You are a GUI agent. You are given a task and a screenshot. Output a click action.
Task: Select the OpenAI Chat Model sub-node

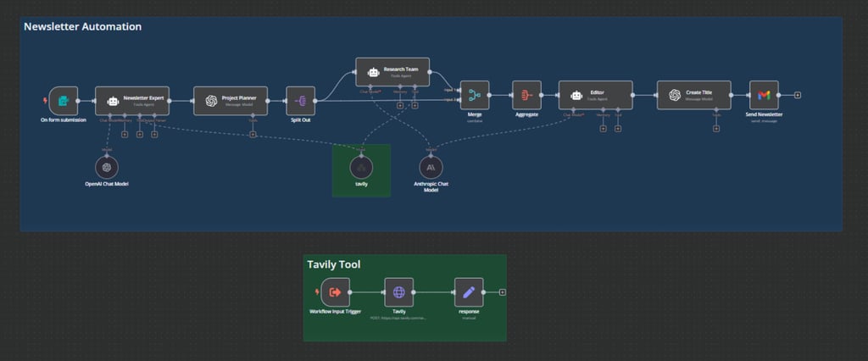(x=107, y=167)
